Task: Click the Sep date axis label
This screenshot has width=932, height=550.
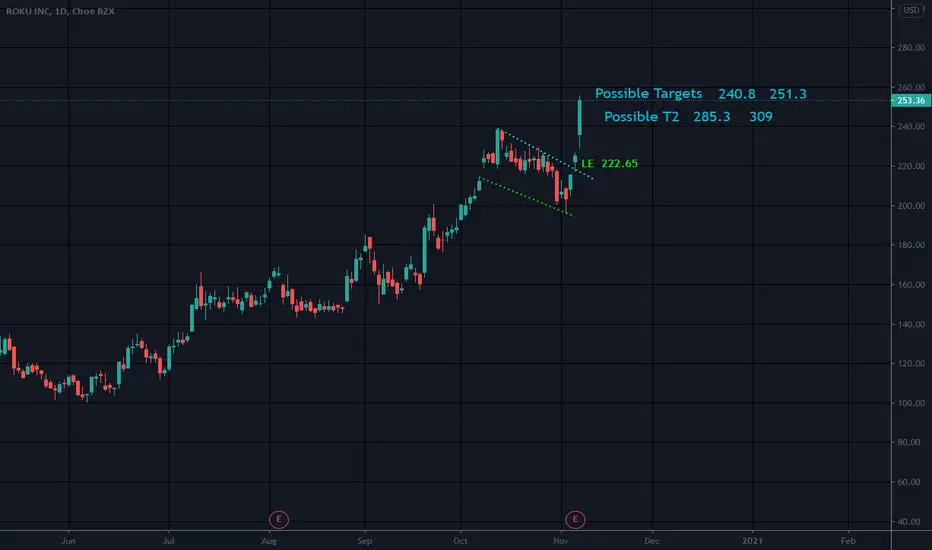Action: click(365, 540)
